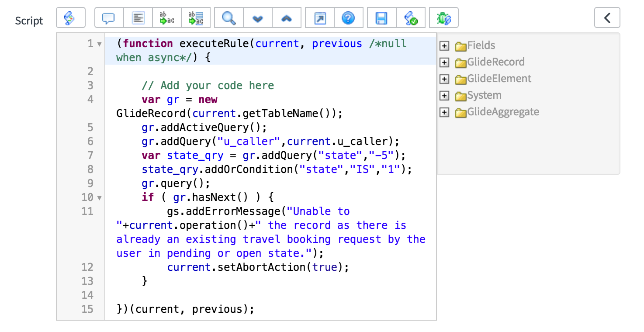
Task: Expand the System tree node
Action: [444, 95]
